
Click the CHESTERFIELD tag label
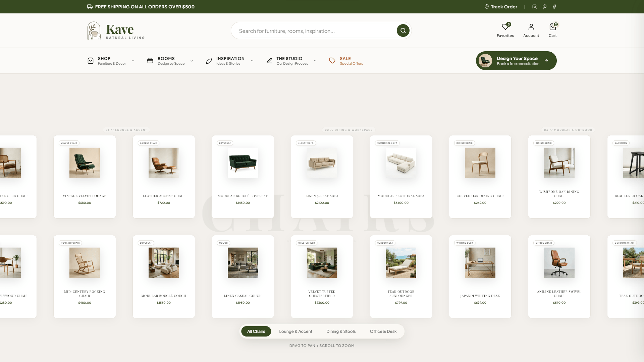click(x=307, y=243)
